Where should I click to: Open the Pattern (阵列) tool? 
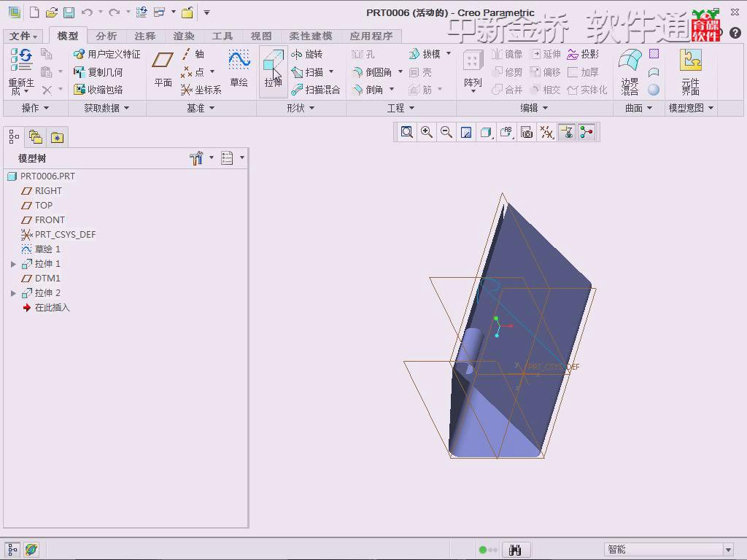coord(473,71)
